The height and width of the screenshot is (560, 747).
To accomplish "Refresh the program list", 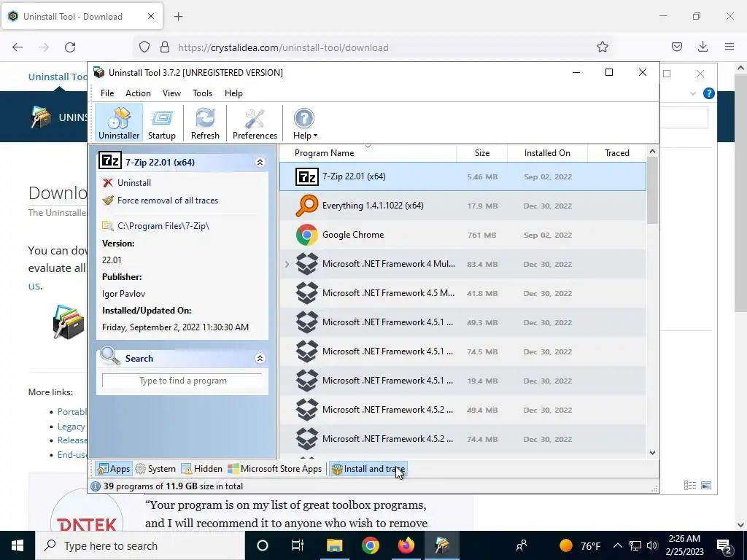I will (205, 122).
